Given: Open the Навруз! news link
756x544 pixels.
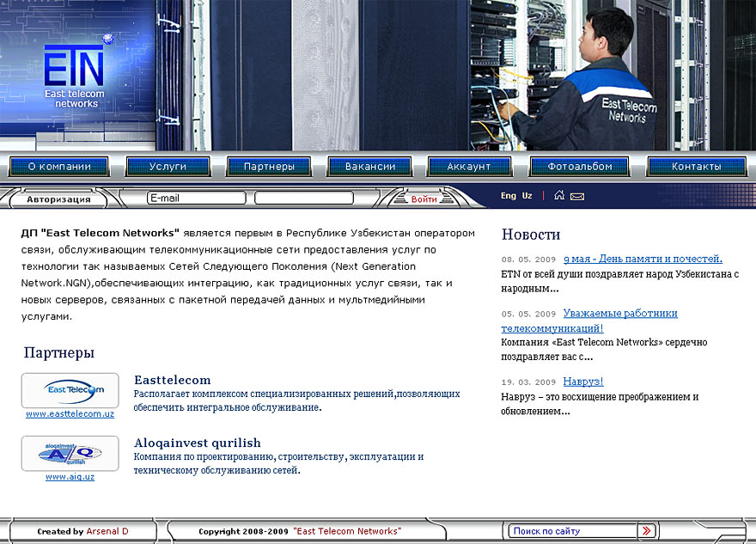Looking at the screenshot, I should tap(583, 382).
